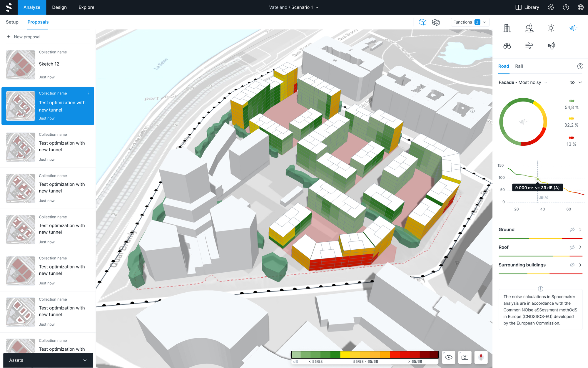Open the Facade - Most noisy dropdown
Viewport: 588px width, 368px height.
pyautogui.click(x=546, y=82)
